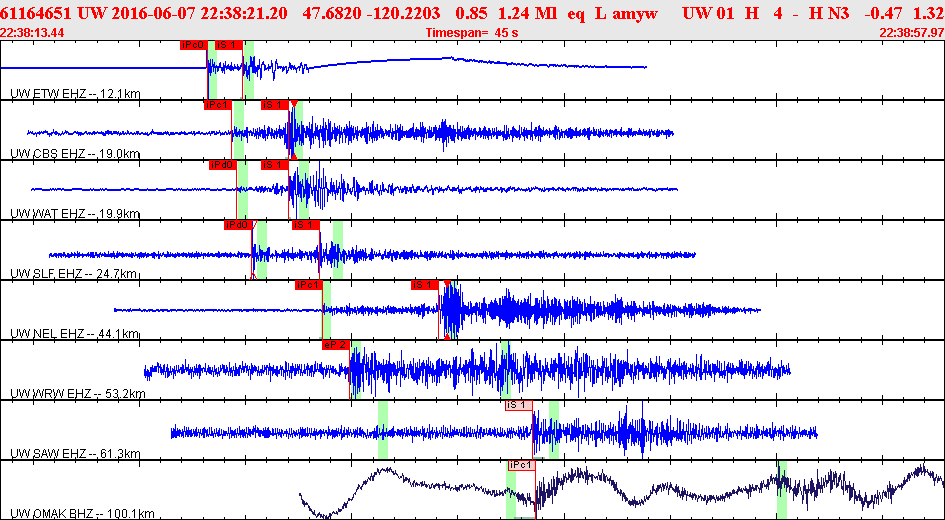Select station label UW ETW EHZ 12.1km

pos(76,93)
